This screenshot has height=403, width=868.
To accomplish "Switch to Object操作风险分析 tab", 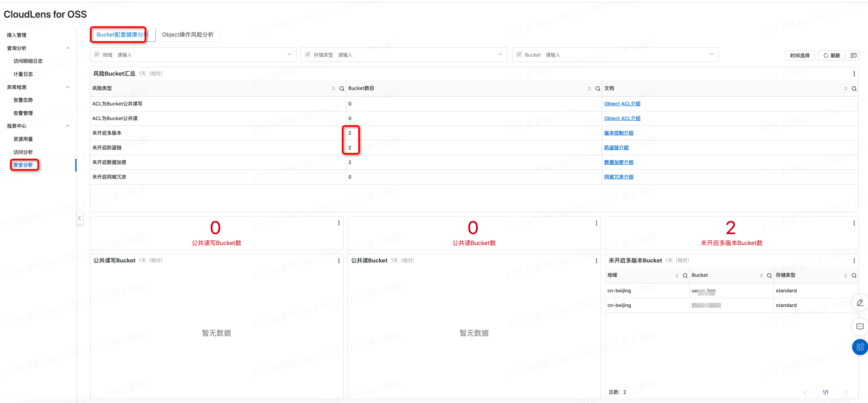I will pyautogui.click(x=188, y=35).
